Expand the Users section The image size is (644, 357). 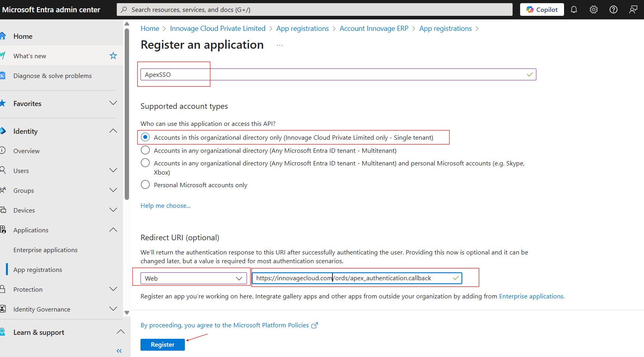113,170
